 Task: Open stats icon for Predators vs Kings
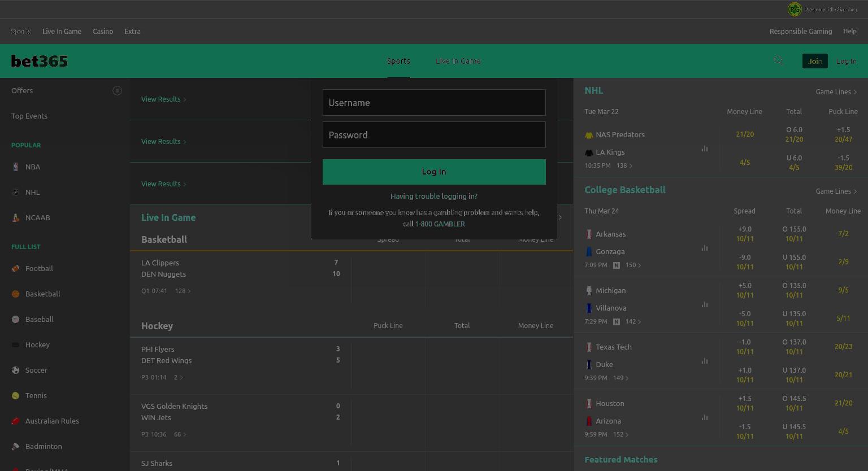[705, 149]
